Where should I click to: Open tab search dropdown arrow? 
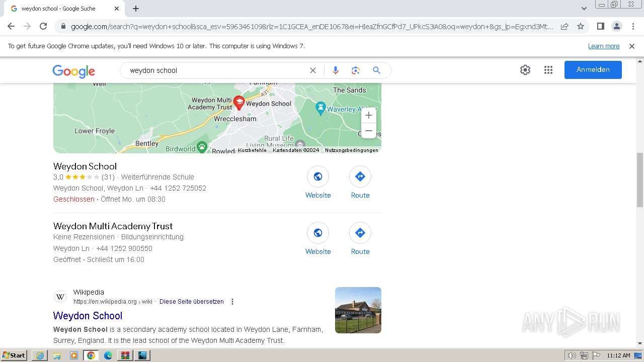click(584, 9)
